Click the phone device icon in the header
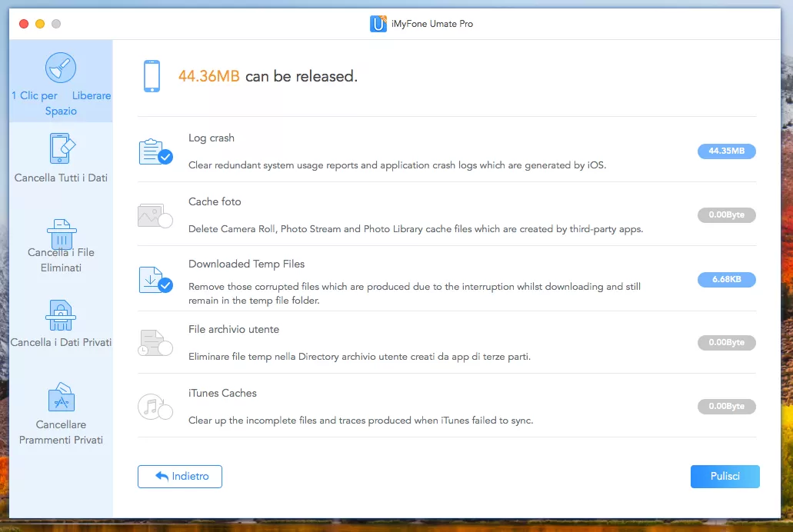 coord(152,77)
